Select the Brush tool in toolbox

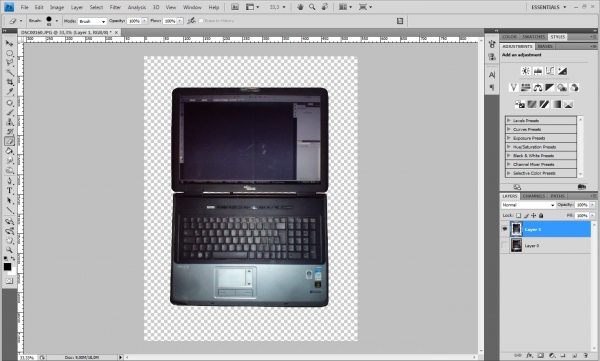pos(9,113)
